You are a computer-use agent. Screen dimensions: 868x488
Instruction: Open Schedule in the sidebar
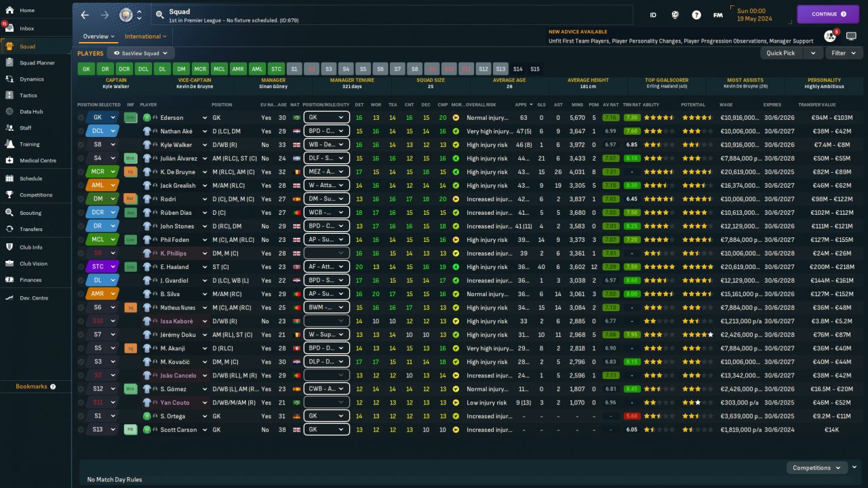point(31,179)
